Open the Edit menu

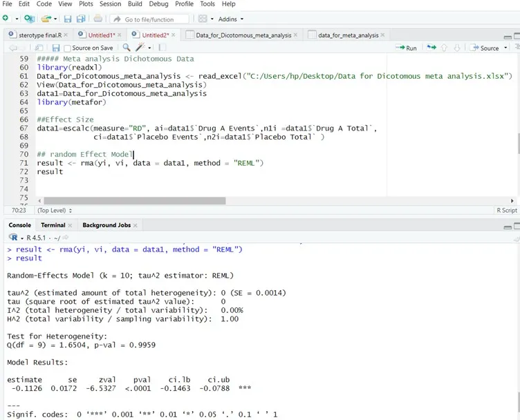pos(24,4)
